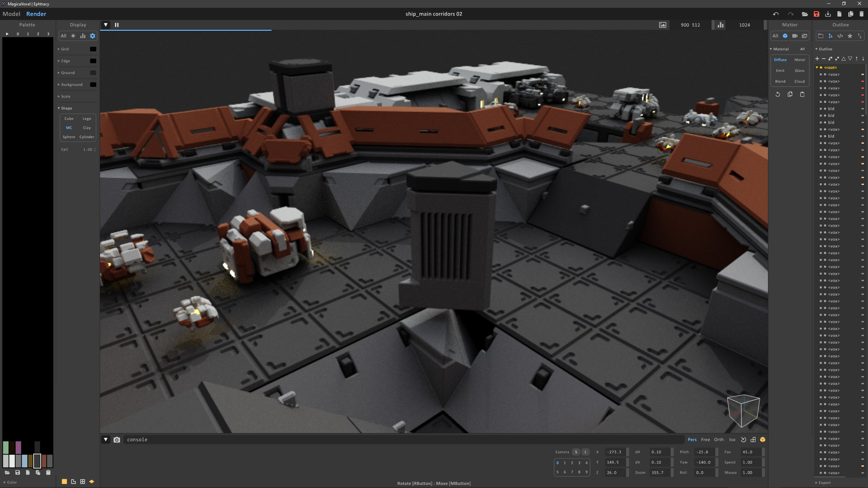Select the video camera icon in Matter
The image size is (868, 488).
tap(795, 36)
